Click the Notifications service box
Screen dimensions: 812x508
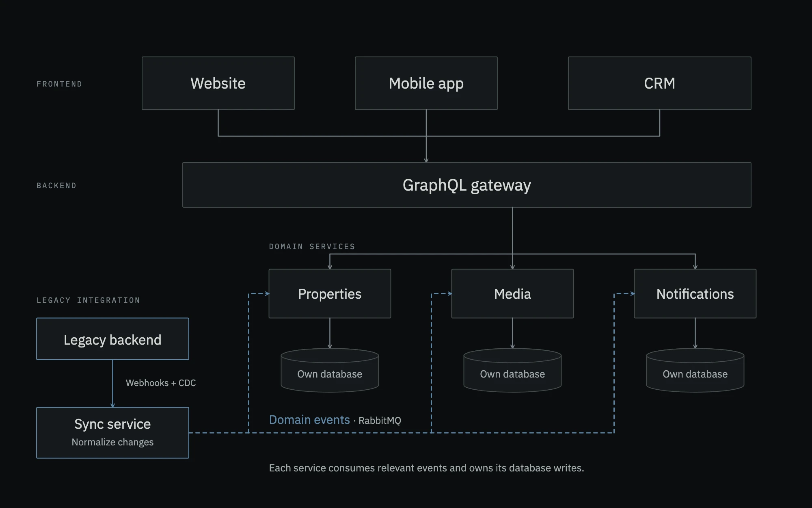[695, 293]
